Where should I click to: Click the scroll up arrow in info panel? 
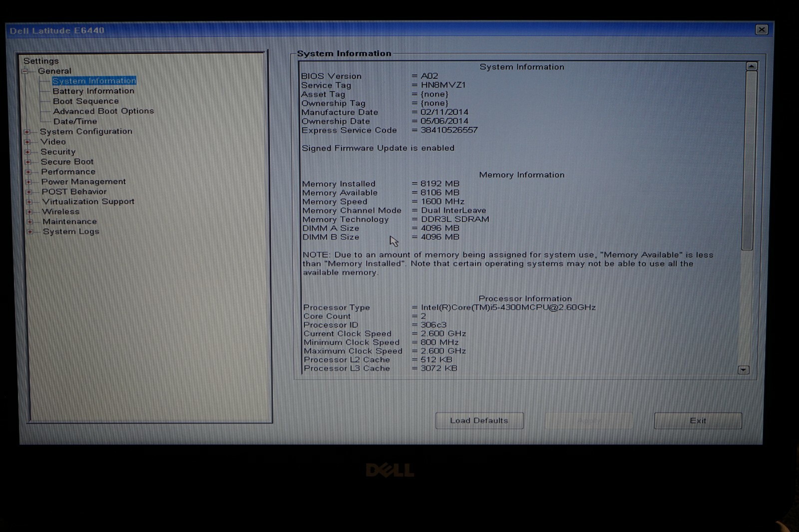coord(751,66)
